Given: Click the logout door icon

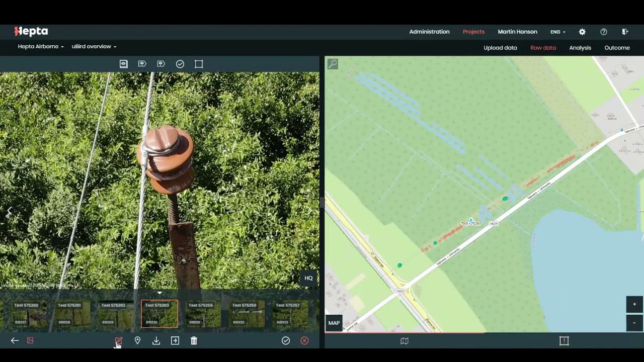Looking at the screenshot, I should 625,32.
